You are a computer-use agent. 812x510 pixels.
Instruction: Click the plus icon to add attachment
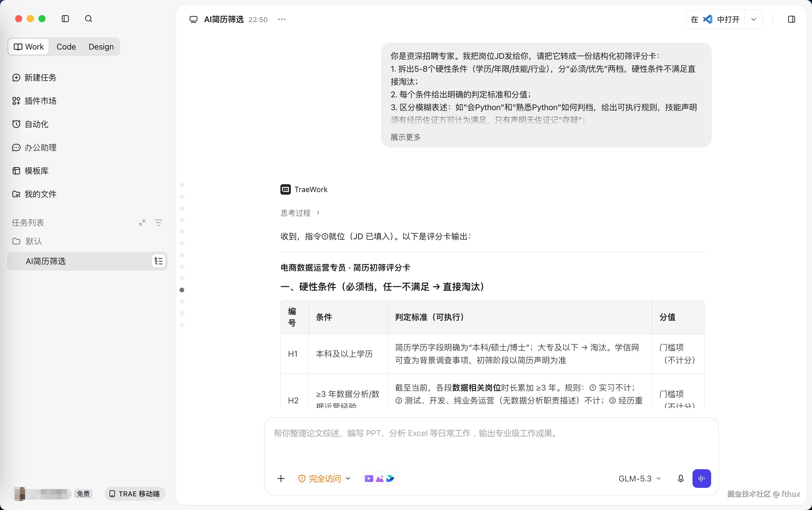281,478
